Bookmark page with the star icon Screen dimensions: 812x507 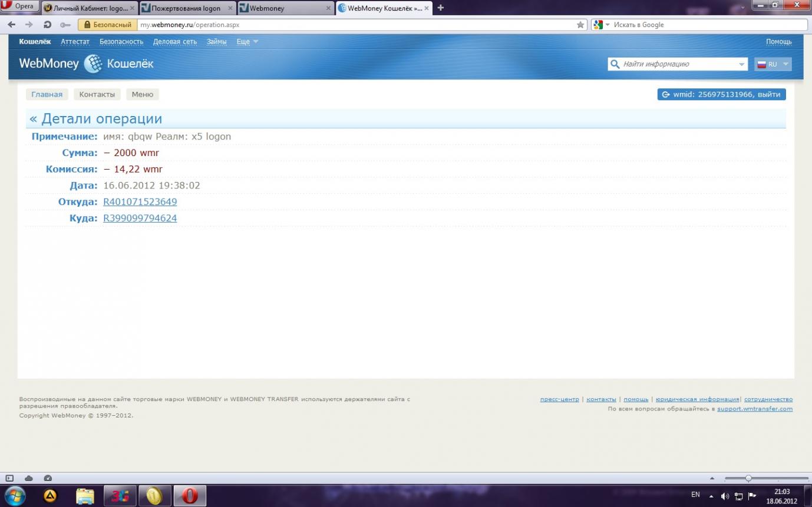pyautogui.click(x=580, y=25)
